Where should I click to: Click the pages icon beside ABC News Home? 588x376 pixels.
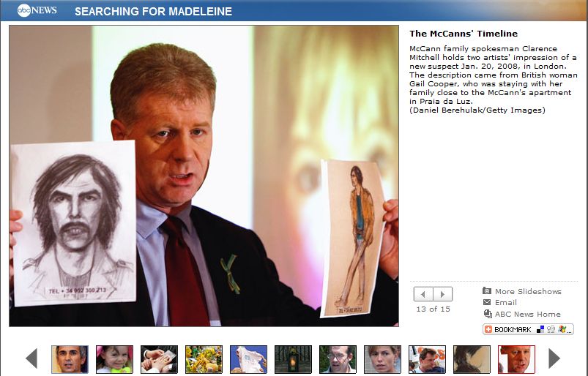488,314
